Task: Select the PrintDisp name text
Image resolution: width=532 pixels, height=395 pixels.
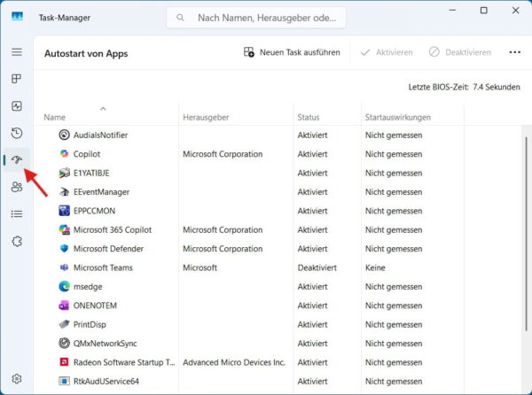Action: pos(90,325)
